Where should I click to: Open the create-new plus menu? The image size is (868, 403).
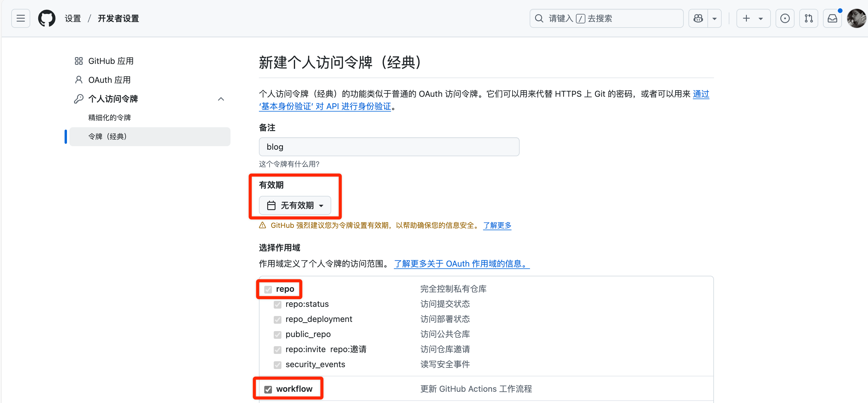[x=753, y=18]
